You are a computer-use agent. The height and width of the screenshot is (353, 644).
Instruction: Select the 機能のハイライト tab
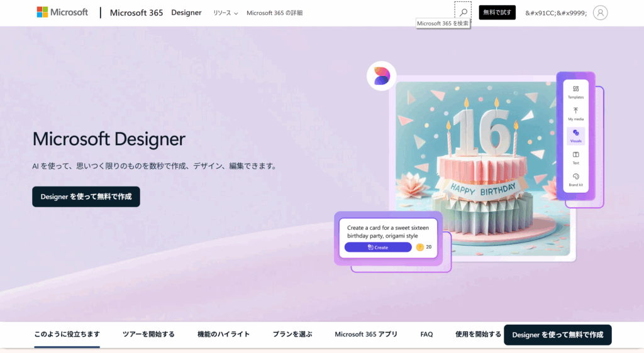click(223, 335)
